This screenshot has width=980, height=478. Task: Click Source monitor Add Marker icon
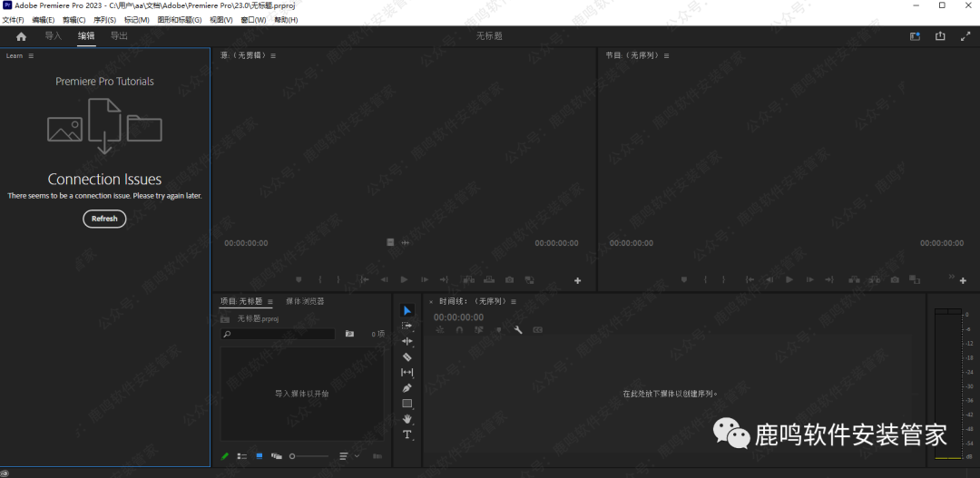click(299, 280)
